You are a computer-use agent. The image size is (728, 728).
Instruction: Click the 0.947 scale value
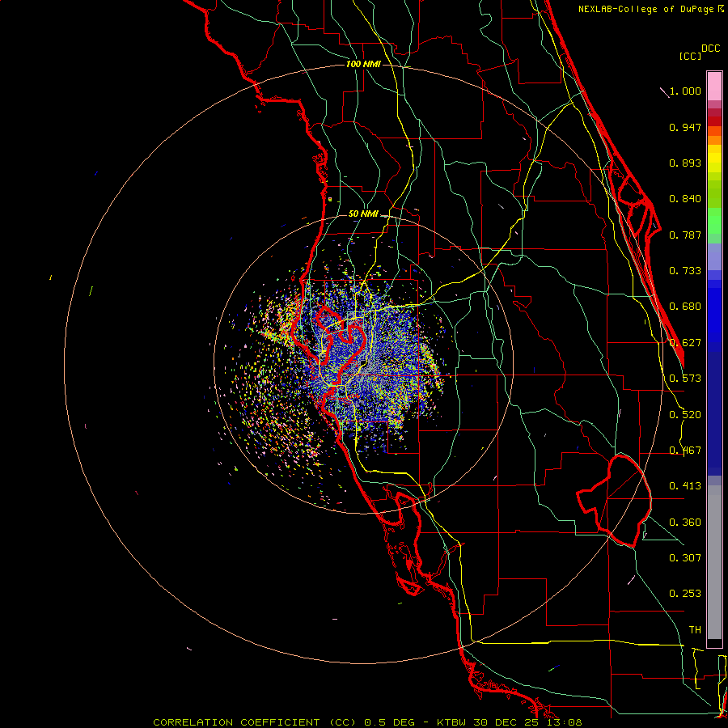[685, 127]
